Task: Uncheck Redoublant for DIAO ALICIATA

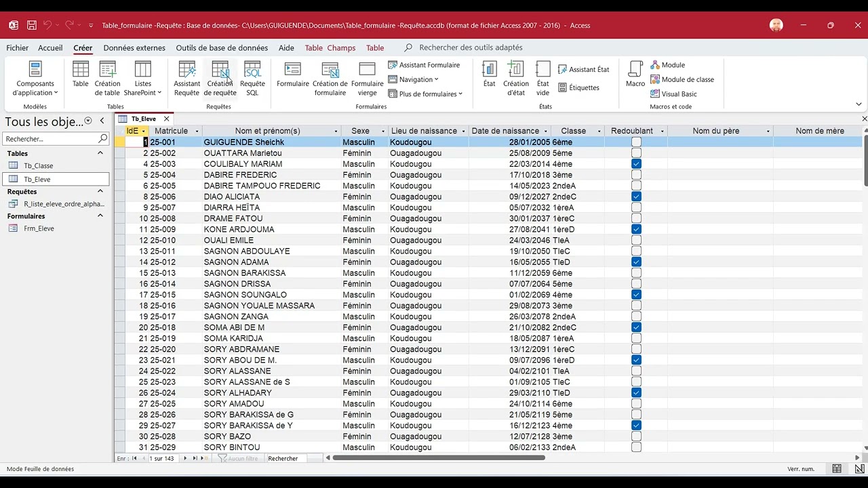Action: (636, 197)
